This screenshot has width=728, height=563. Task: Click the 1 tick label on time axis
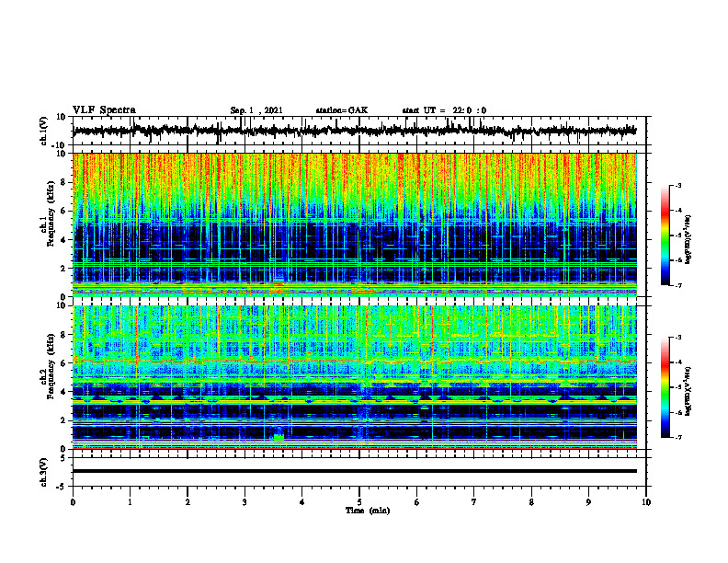pos(130,502)
